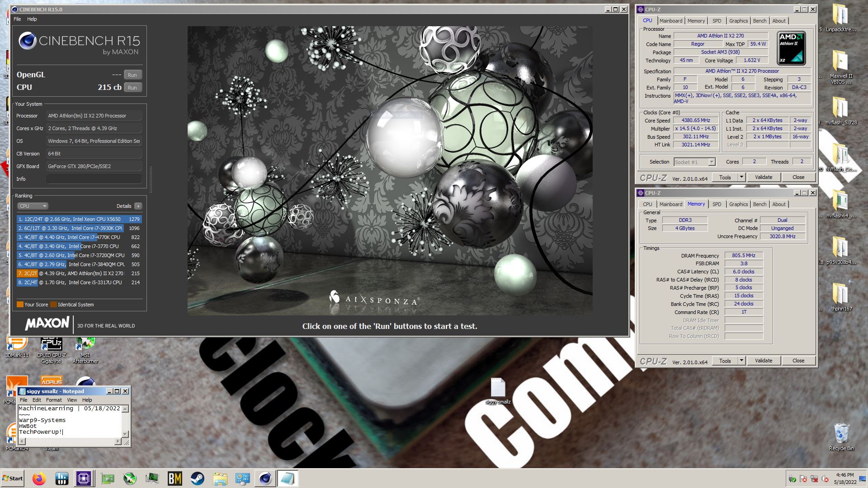Screen dimensions: 868x488
Task: Run the OpenGL test in Cinebench
Action: [132, 75]
